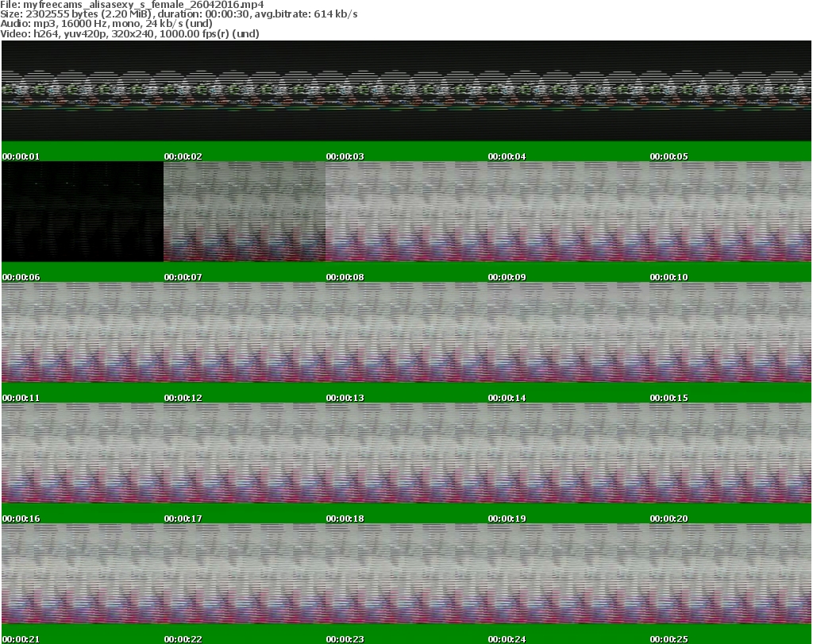Click the 00:00:08 timestamp label
Screen dimensions: 813x644
345,277
